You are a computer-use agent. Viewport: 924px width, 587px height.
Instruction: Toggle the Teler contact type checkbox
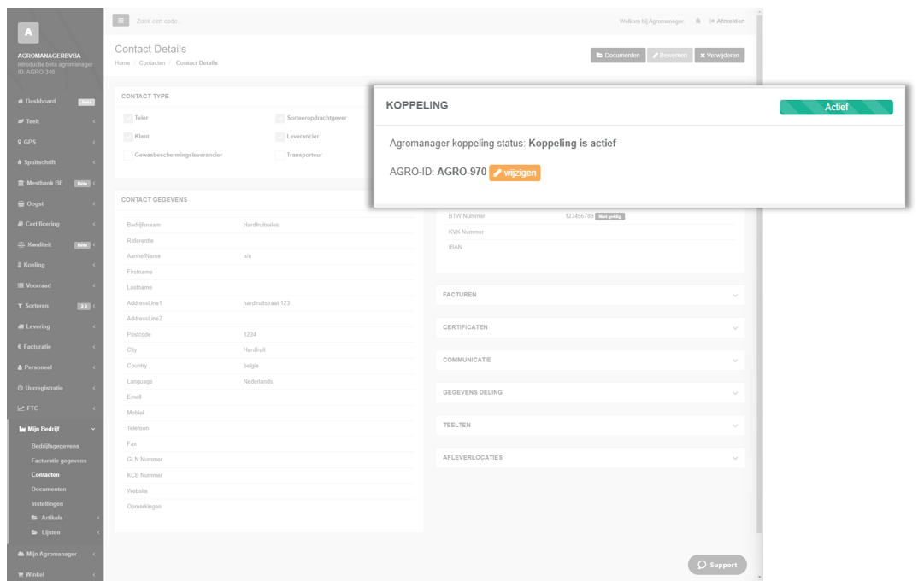click(128, 119)
